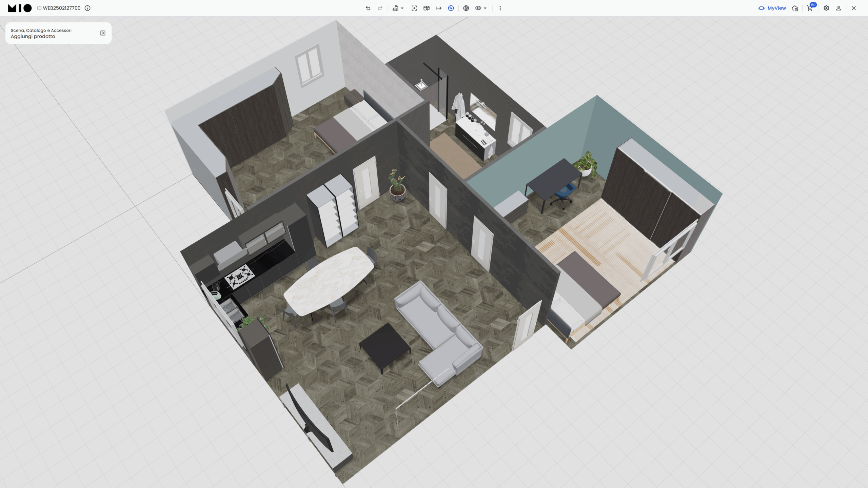The height and width of the screenshot is (488, 868).
Task: Select the save project icon
Action: click(x=395, y=8)
